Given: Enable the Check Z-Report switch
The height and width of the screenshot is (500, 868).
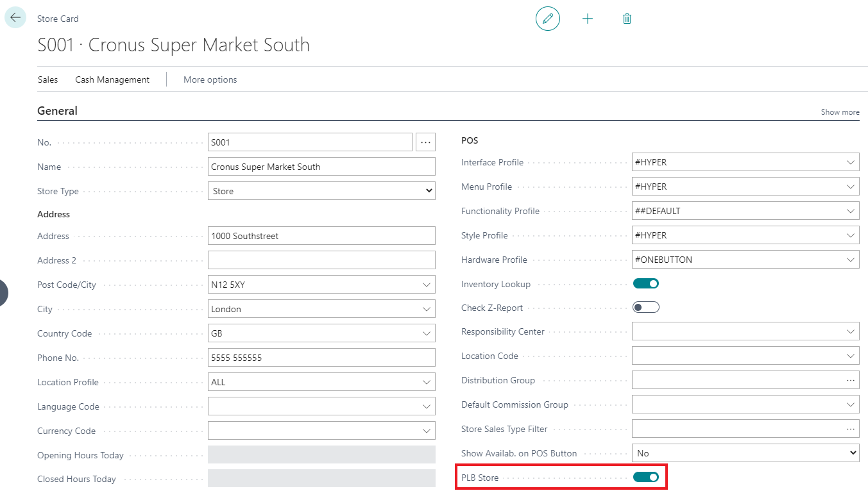Looking at the screenshot, I should [x=646, y=308].
